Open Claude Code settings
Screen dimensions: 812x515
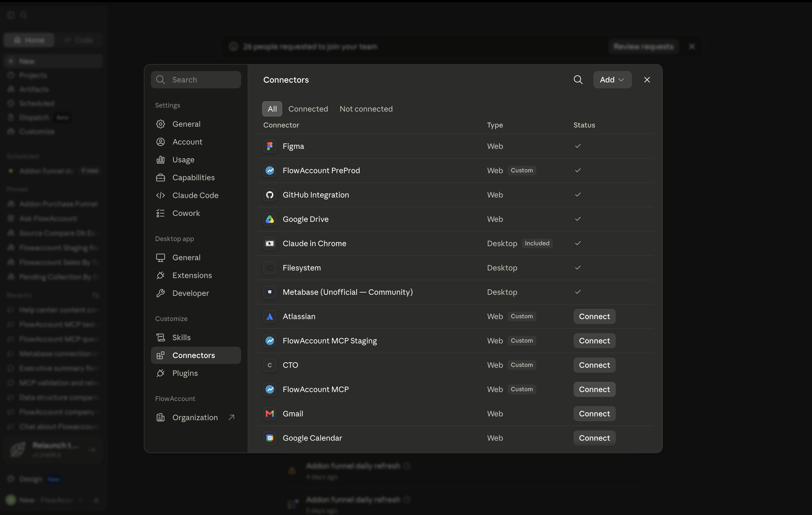[196, 195]
